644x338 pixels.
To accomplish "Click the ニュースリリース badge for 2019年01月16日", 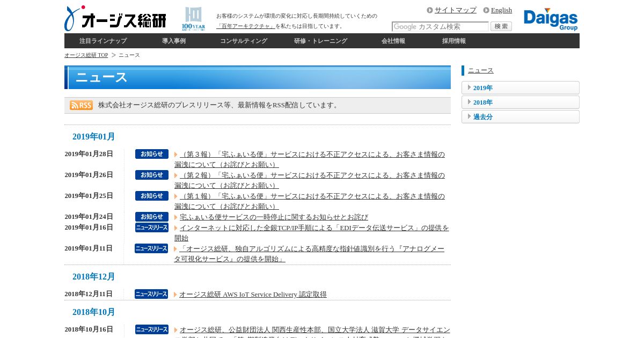I will tap(152, 227).
